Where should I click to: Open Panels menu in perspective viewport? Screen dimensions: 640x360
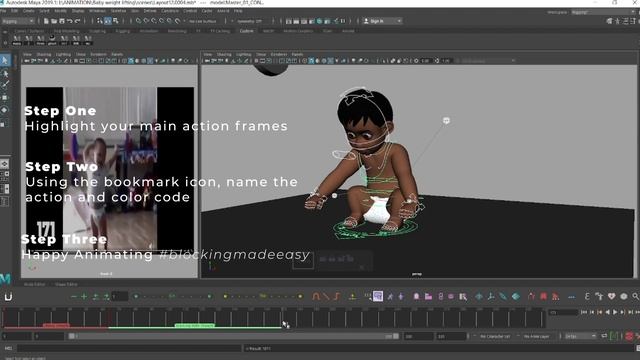coord(297,54)
